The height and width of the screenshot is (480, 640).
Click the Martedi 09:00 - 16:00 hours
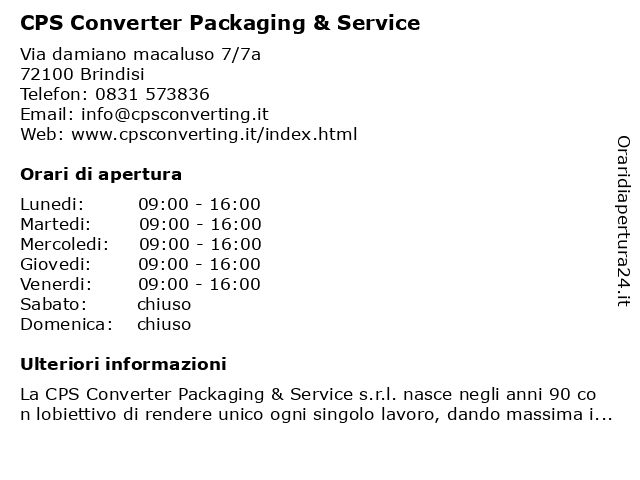(x=200, y=224)
